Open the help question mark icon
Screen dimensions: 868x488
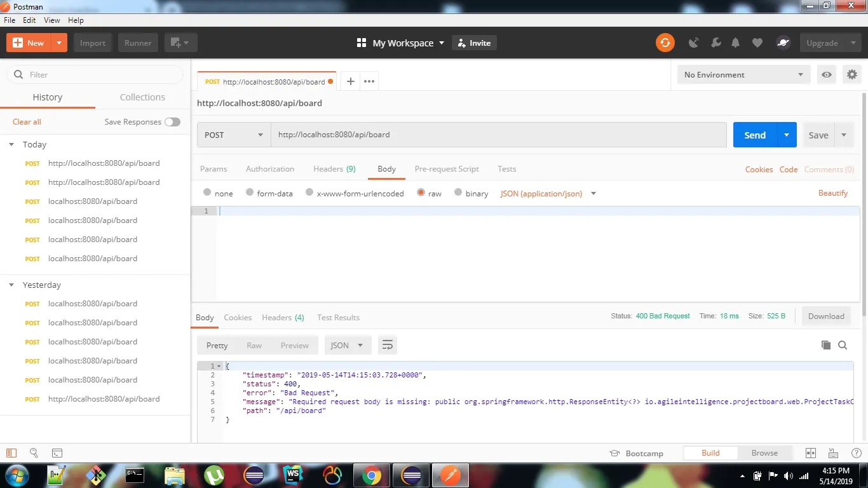tap(856, 453)
